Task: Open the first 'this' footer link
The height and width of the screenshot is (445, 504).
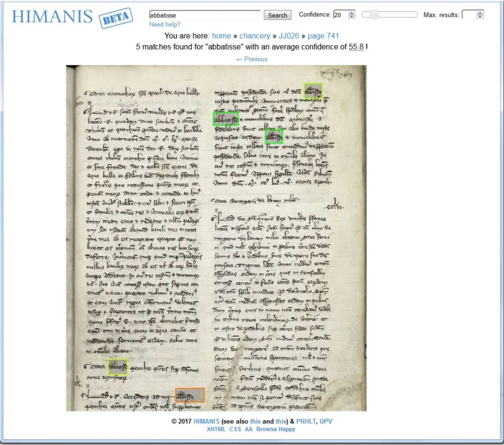Action: (255, 421)
